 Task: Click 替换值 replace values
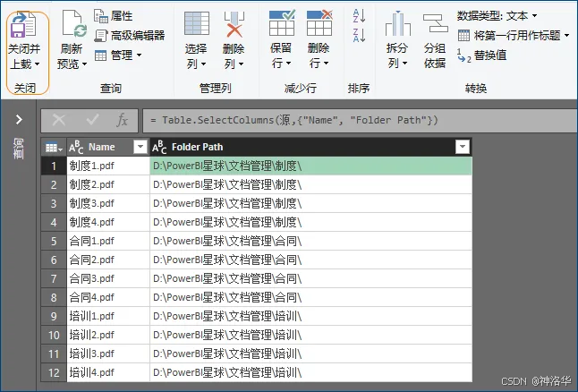481,55
